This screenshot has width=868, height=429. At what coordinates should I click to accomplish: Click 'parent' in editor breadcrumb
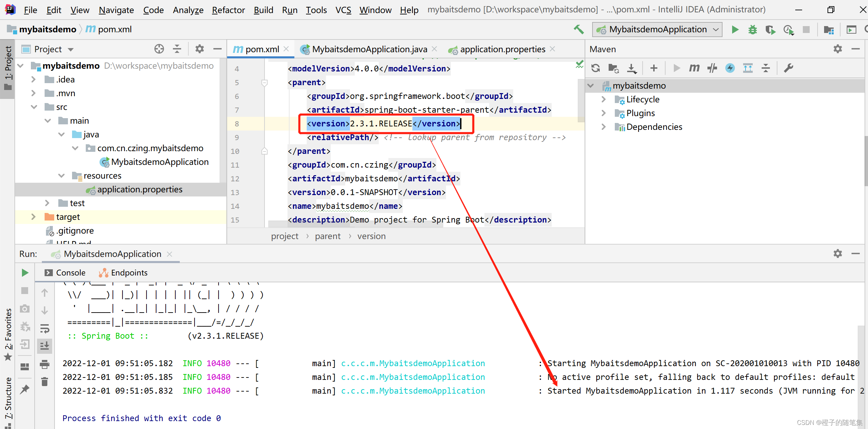coord(328,236)
